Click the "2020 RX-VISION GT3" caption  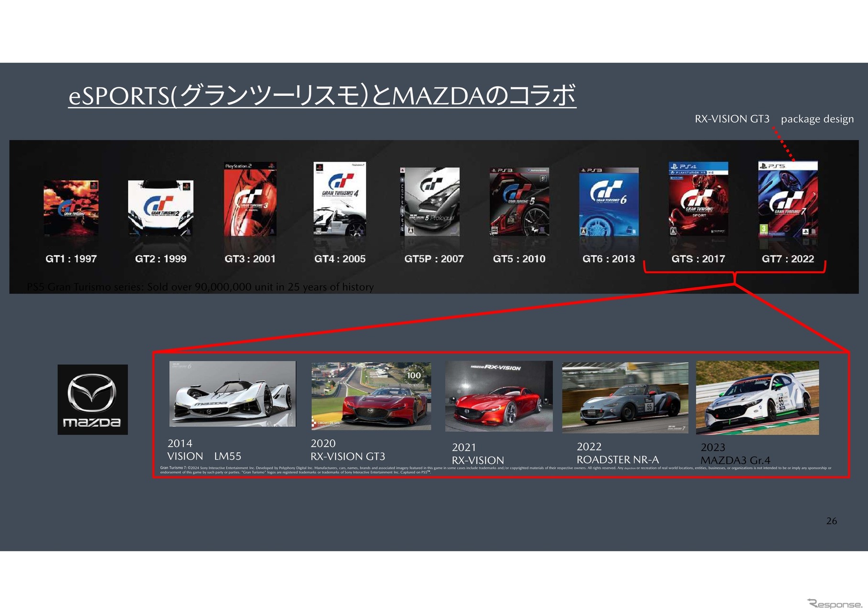(348, 450)
